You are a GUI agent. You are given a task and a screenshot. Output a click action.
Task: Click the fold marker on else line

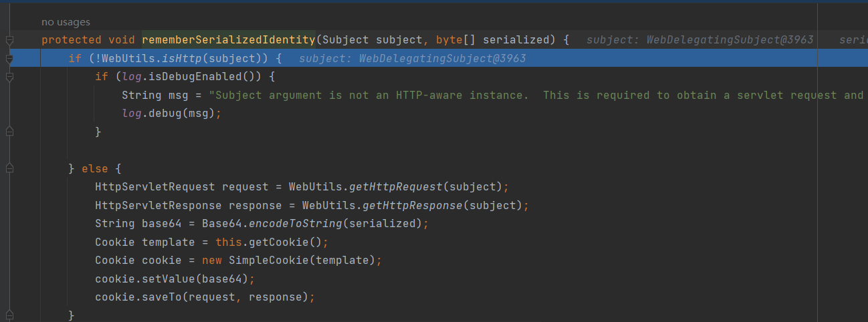[x=9, y=169]
